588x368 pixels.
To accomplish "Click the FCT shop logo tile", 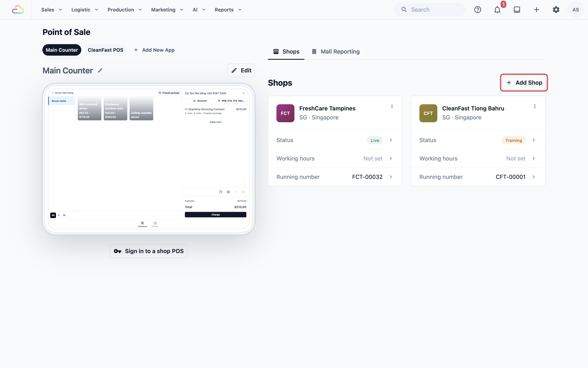I will [285, 113].
